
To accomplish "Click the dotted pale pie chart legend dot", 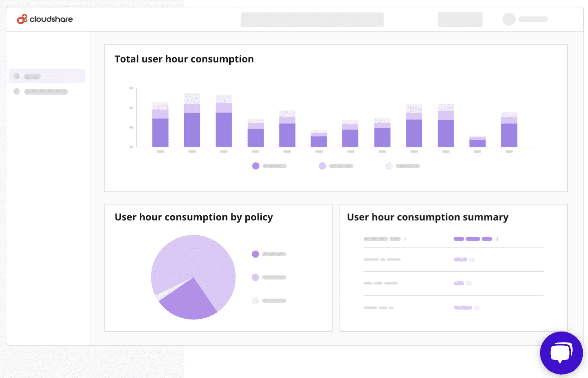I will click(x=255, y=301).
